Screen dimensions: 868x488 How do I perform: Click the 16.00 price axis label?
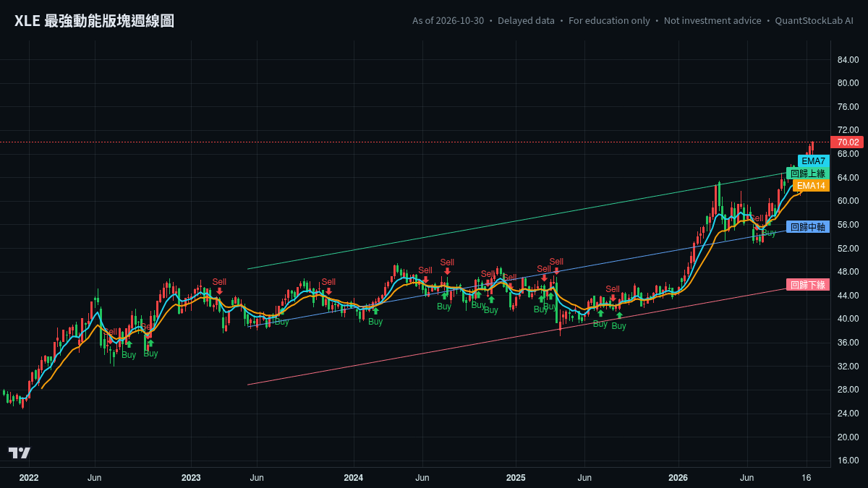(848, 461)
